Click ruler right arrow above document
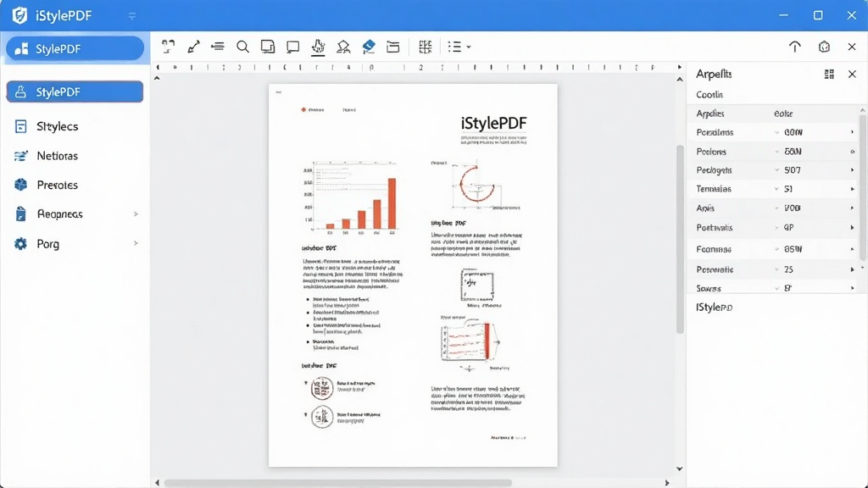 pyautogui.click(x=679, y=68)
